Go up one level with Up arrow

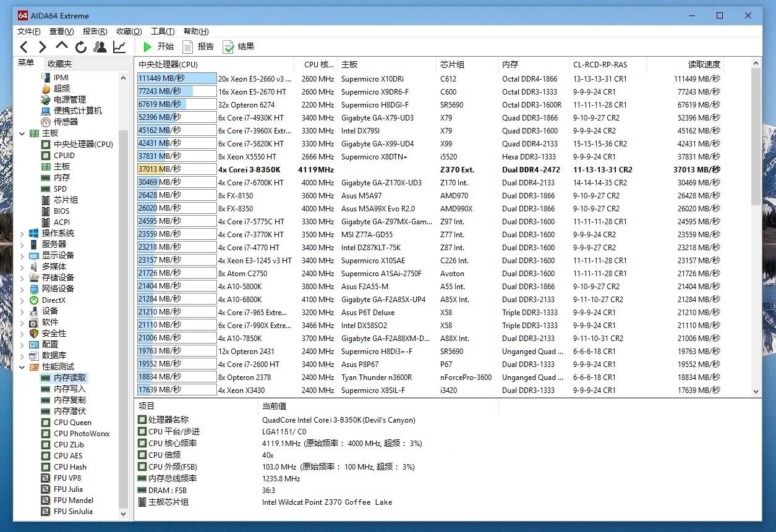pos(61,45)
